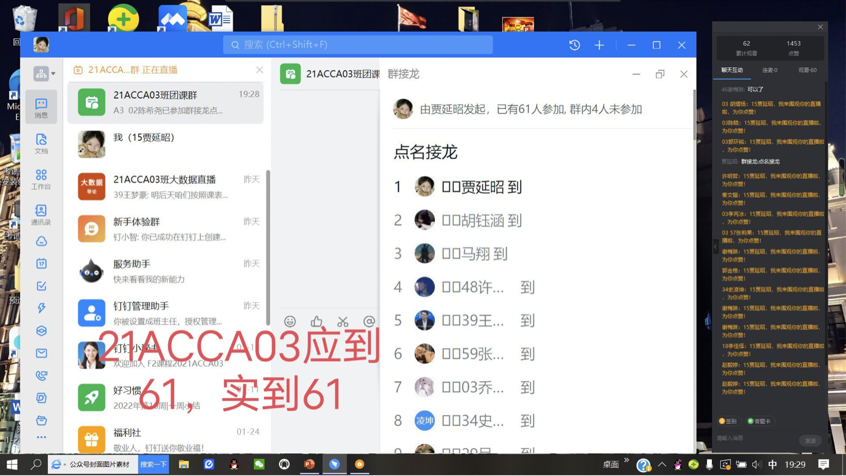The height and width of the screenshot is (476, 846).
Task: Open the Documents (文档) sidebar icon
Action: coord(41,143)
